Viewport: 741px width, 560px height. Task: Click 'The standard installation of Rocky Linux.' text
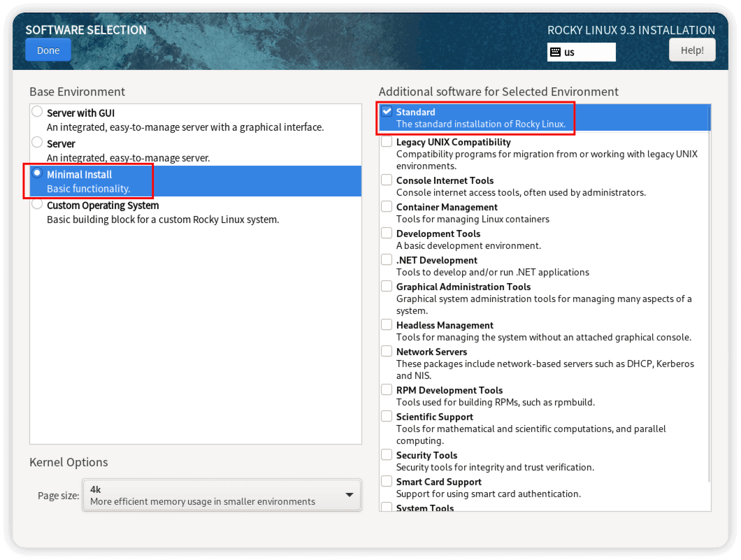click(x=481, y=124)
